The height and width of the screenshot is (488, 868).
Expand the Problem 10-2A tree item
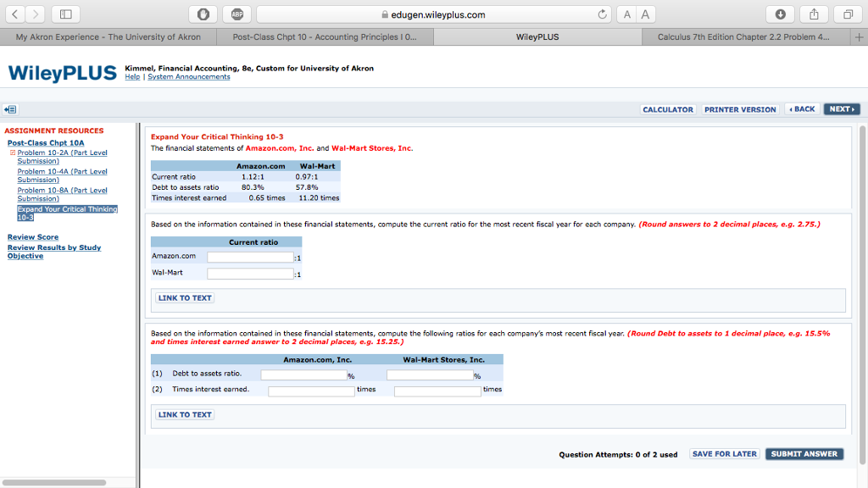pos(12,152)
